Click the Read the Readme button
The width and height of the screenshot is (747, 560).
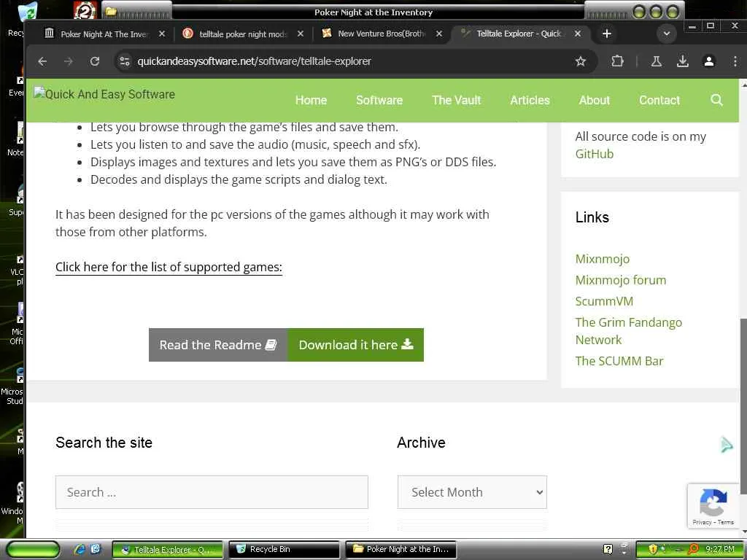pyautogui.click(x=218, y=345)
